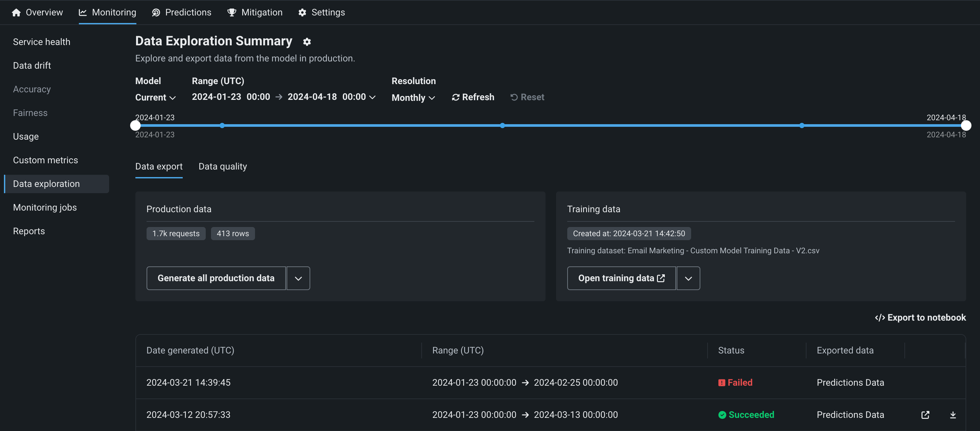
Task: Expand the Current model dropdown
Action: [x=155, y=97]
